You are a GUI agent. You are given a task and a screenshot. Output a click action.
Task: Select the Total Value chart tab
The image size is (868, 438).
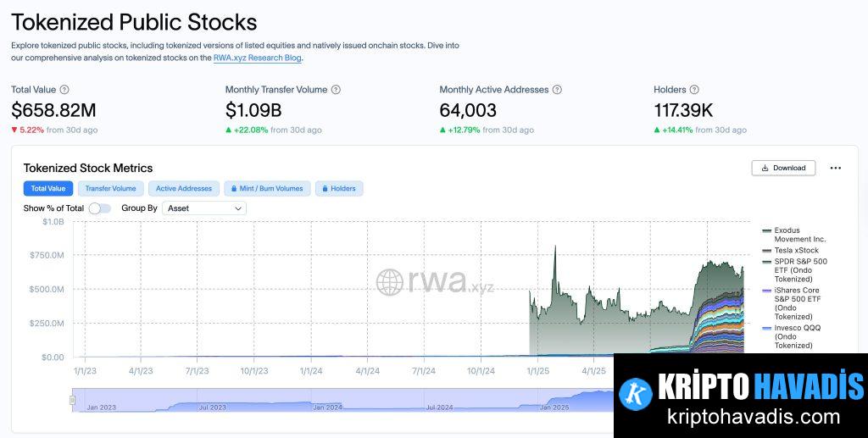[x=48, y=189]
